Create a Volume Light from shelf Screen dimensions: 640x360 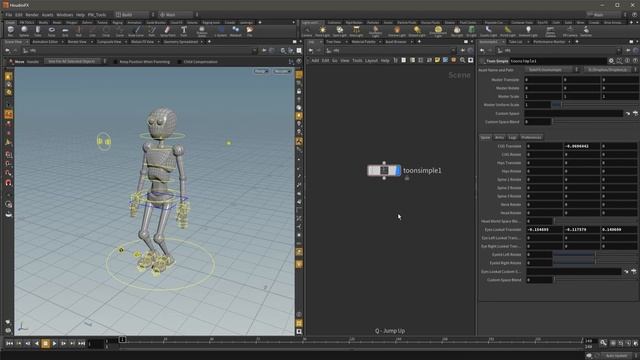click(x=396, y=31)
